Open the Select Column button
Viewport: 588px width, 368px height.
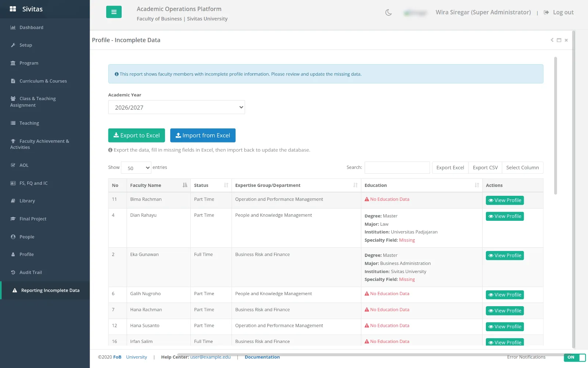[523, 167]
